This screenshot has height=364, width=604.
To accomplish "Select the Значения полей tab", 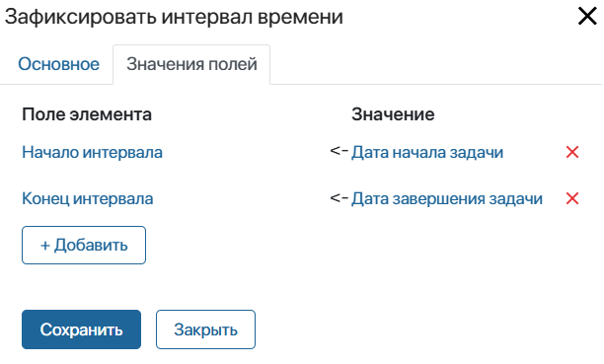I will (x=191, y=64).
